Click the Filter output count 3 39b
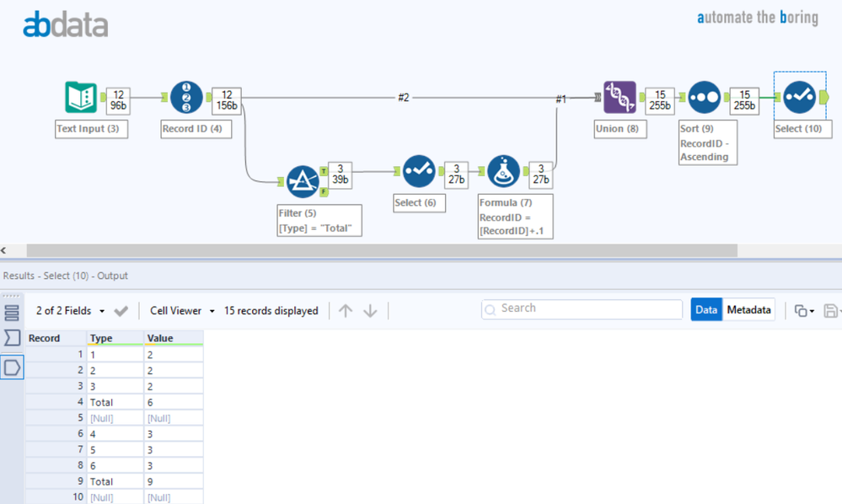This screenshot has height=504, width=842. tap(340, 174)
